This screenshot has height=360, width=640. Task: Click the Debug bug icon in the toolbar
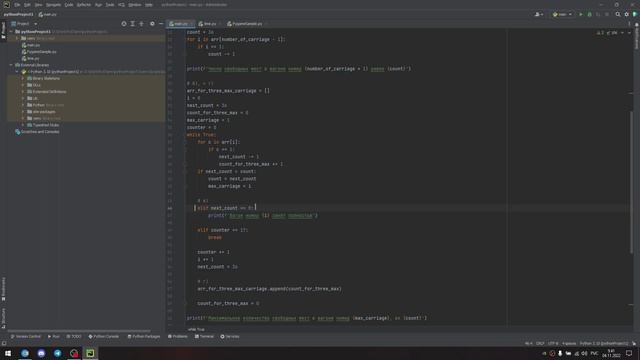(x=589, y=14)
